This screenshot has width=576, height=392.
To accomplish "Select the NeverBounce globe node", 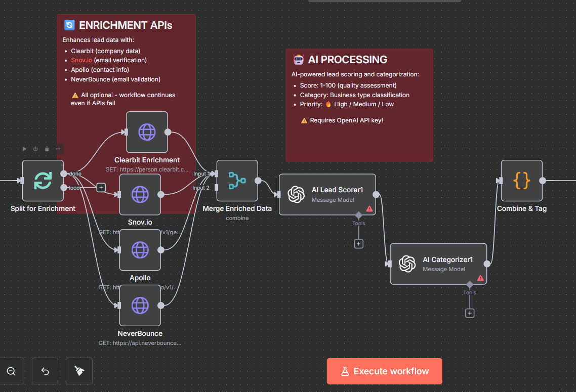I will (x=140, y=306).
